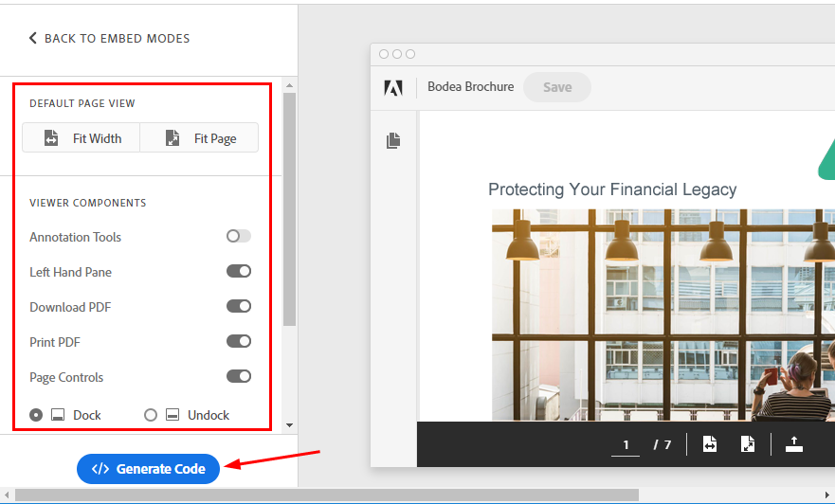Turn off Download PDF toggle
This screenshot has width=835, height=504.
coord(239,306)
